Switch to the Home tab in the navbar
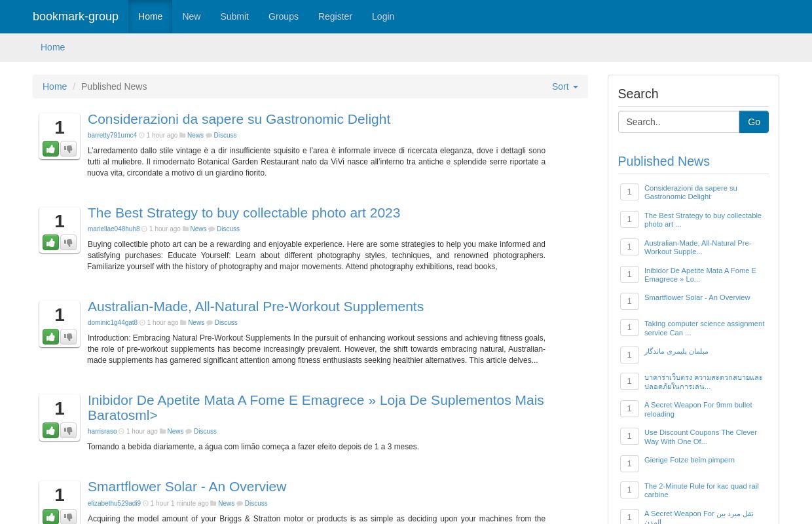Viewport: 812px width, 524px height. [x=151, y=16]
